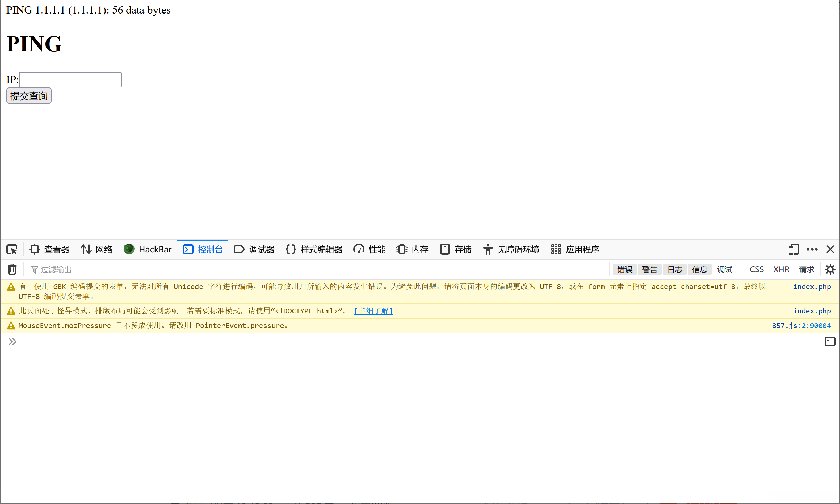Viewport: 840px width, 504px height.
Task: Enable the CSS filter
Action: coord(756,269)
